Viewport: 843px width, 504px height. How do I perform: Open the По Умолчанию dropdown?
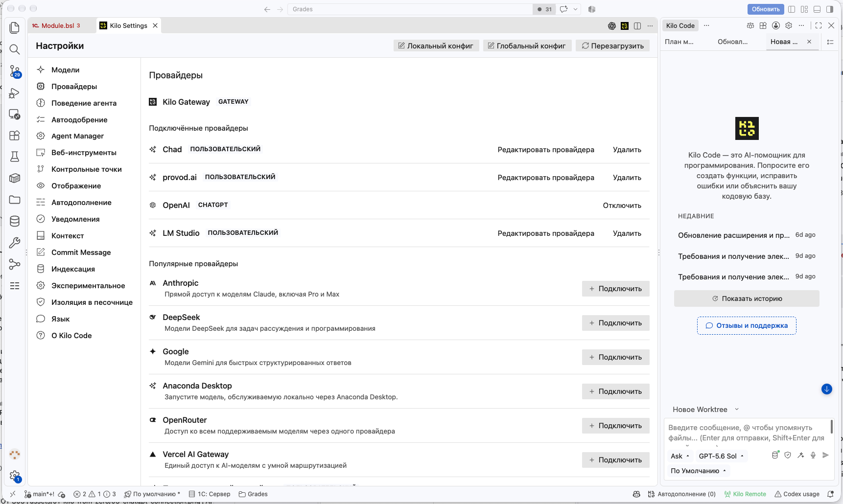coord(698,471)
